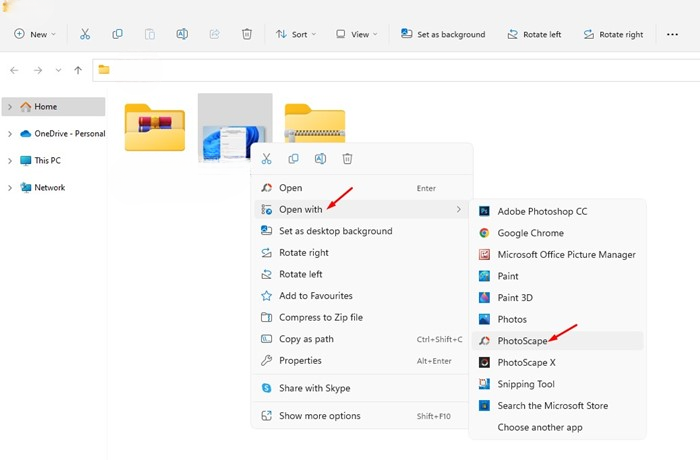Choose Rotate left in the context menu
700x460 pixels.
click(x=361, y=274)
